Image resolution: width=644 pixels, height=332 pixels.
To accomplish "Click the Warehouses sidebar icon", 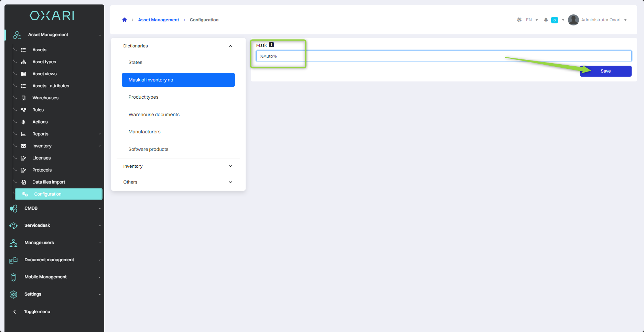I will [x=23, y=98].
